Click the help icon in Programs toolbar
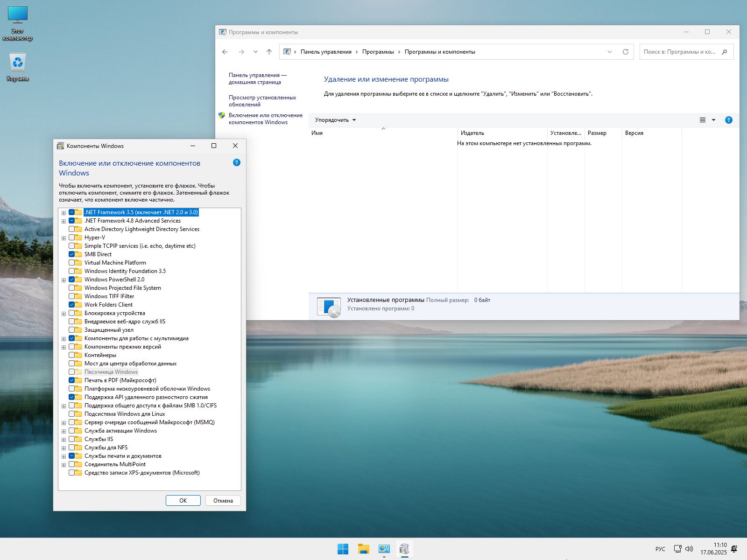Viewport: 747px width, 560px height. coord(728,120)
